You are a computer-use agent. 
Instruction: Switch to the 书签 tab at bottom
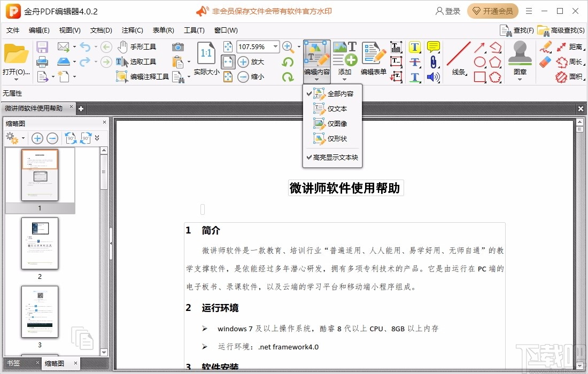pos(13,363)
